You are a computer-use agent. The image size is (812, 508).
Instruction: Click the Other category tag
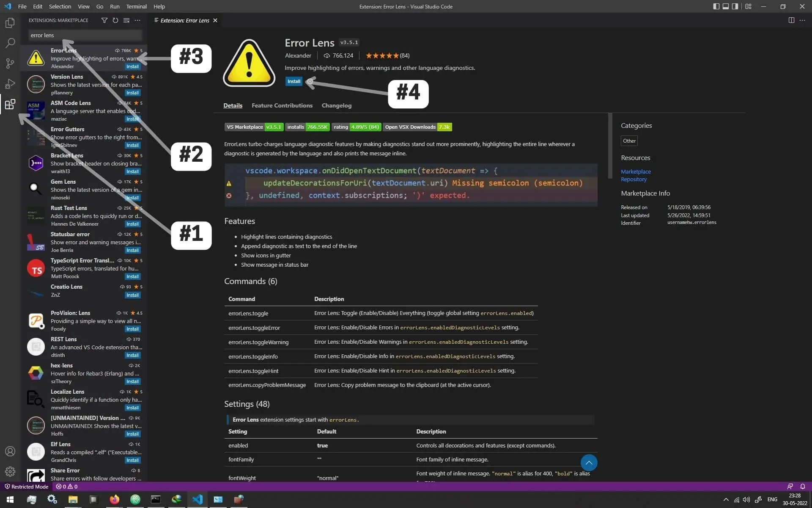pos(629,141)
